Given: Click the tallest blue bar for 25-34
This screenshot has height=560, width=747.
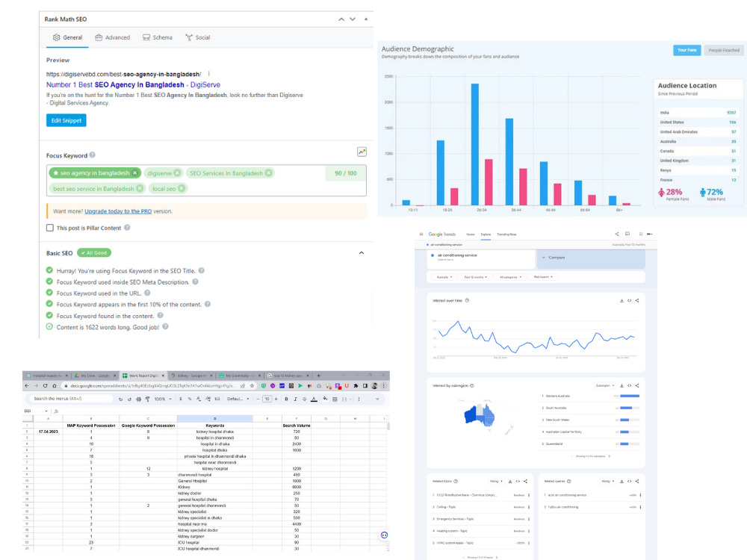Looking at the screenshot, I should pos(475,144).
